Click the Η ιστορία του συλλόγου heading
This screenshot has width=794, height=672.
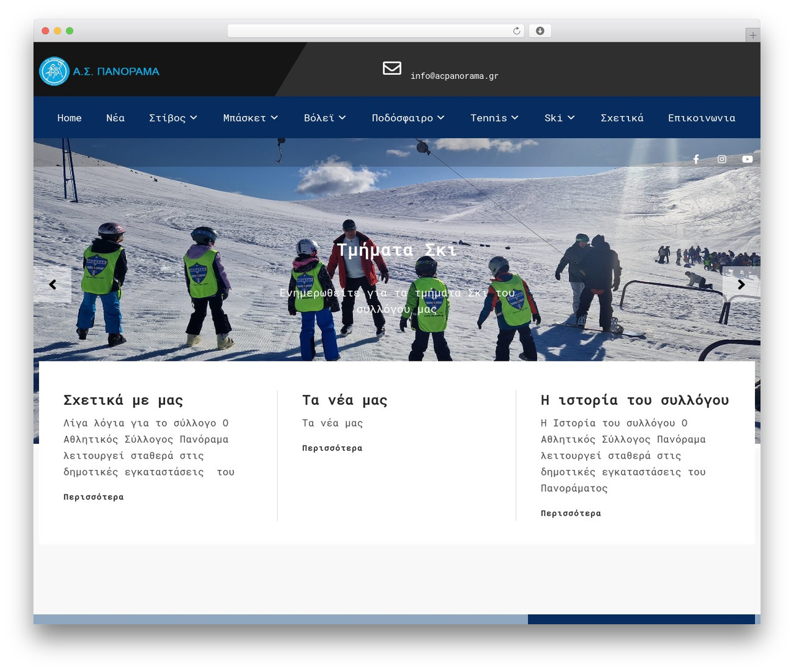point(635,400)
